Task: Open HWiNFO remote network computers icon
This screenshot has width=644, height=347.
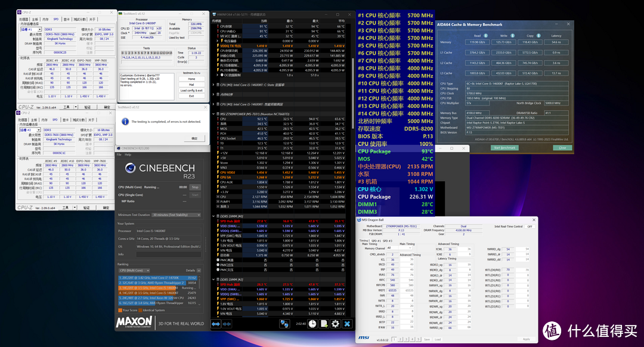Action: (284, 324)
